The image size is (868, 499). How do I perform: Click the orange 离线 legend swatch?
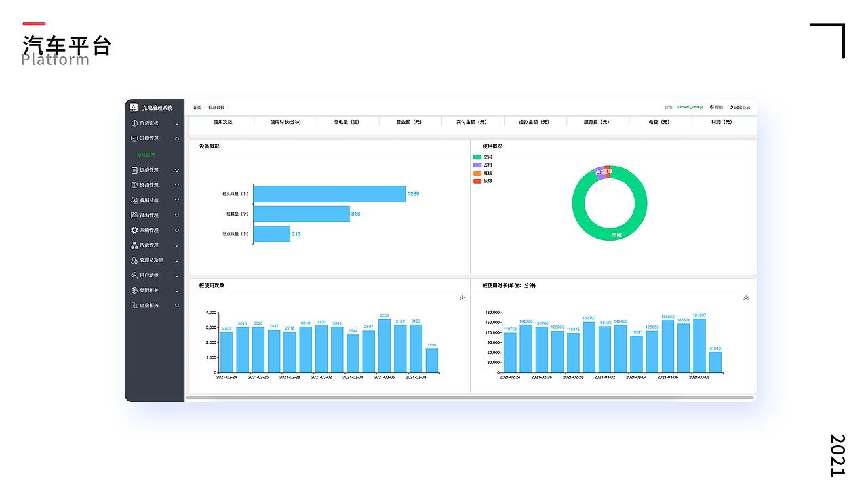click(x=477, y=173)
